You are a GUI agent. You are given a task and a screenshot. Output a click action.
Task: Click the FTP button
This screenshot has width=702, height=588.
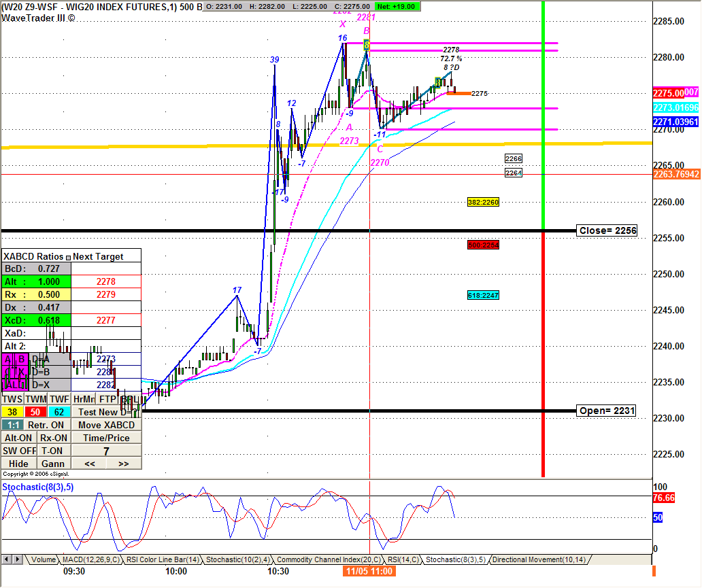(107, 399)
